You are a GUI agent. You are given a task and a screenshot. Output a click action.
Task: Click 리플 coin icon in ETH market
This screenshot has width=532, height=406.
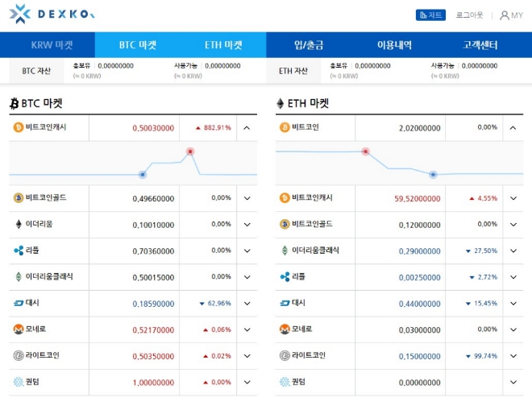[x=285, y=277]
